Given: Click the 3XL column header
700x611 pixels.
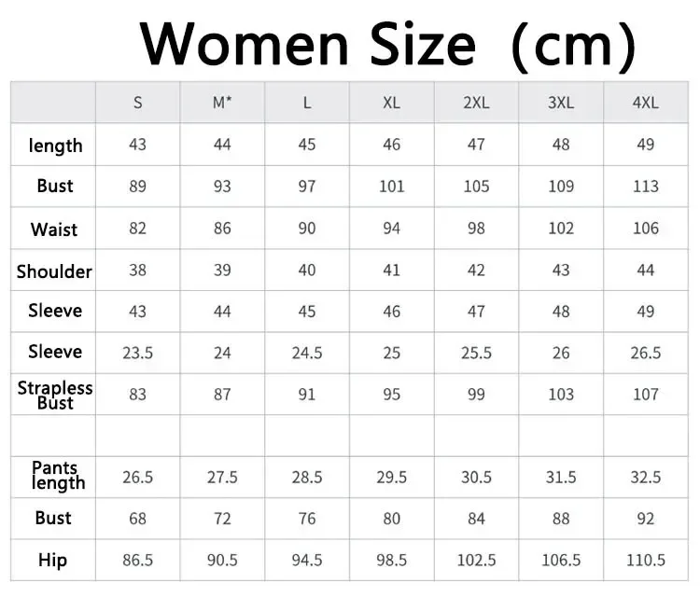Looking at the screenshot, I should (561, 103).
